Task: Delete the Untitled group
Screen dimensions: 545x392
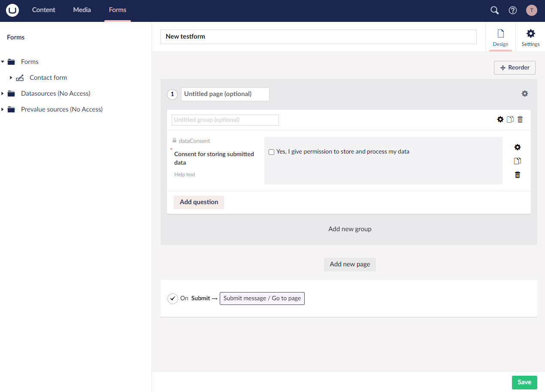Action: pyautogui.click(x=520, y=119)
